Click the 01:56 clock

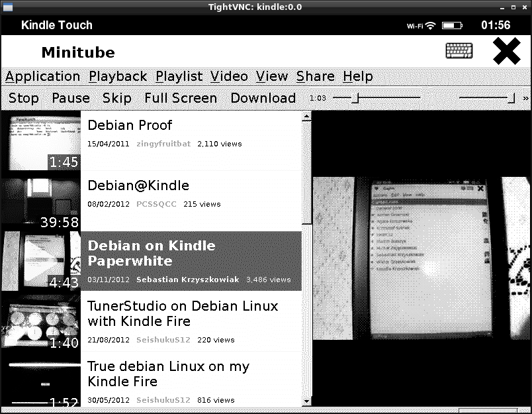[x=496, y=25]
